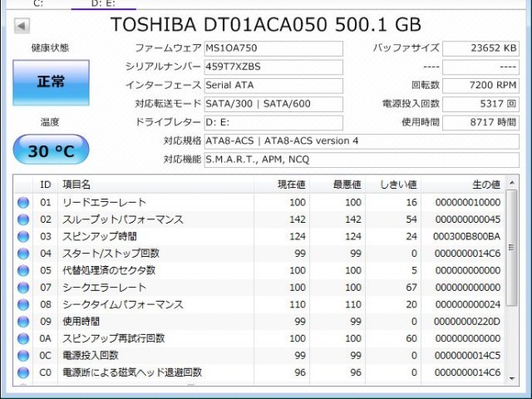
Task: Select the リードエラーレート row name
Action: click(x=104, y=203)
